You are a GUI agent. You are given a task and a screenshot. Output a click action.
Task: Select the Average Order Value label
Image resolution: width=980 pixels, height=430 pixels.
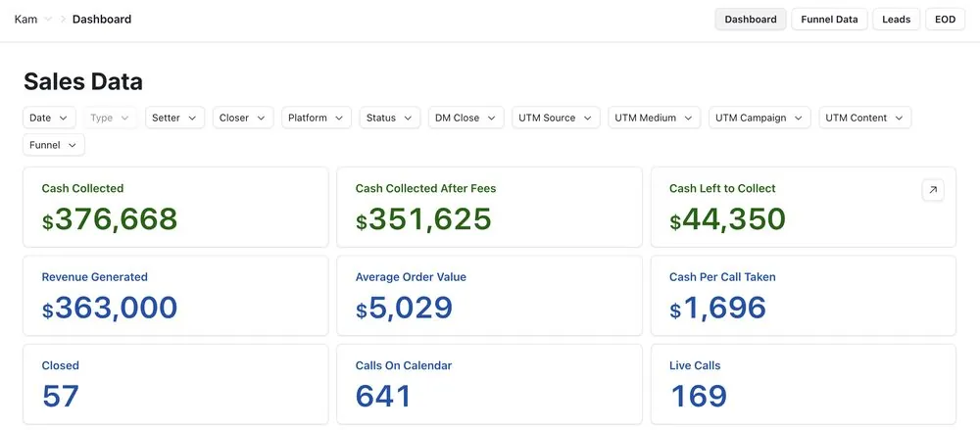coord(411,277)
